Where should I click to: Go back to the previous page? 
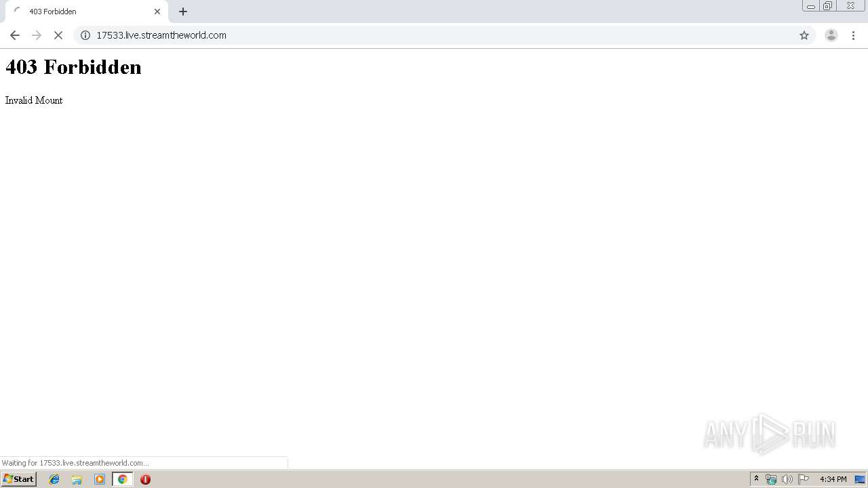(15, 35)
